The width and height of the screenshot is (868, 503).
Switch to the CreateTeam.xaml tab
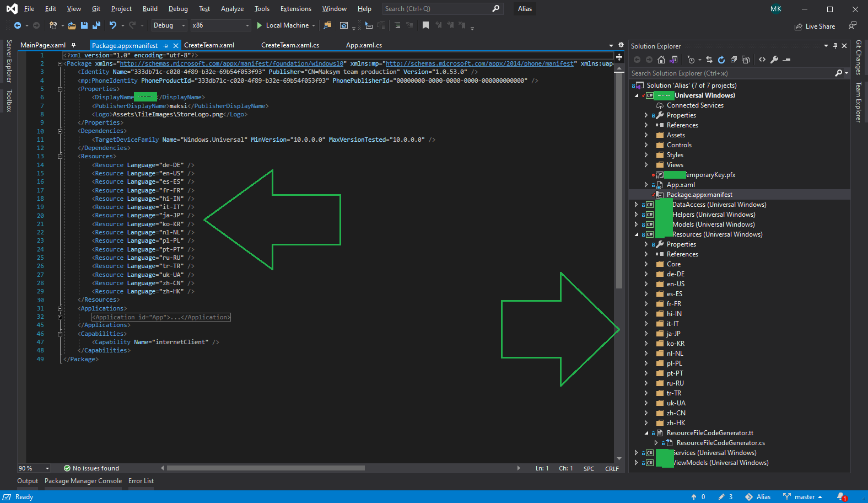[209, 45]
